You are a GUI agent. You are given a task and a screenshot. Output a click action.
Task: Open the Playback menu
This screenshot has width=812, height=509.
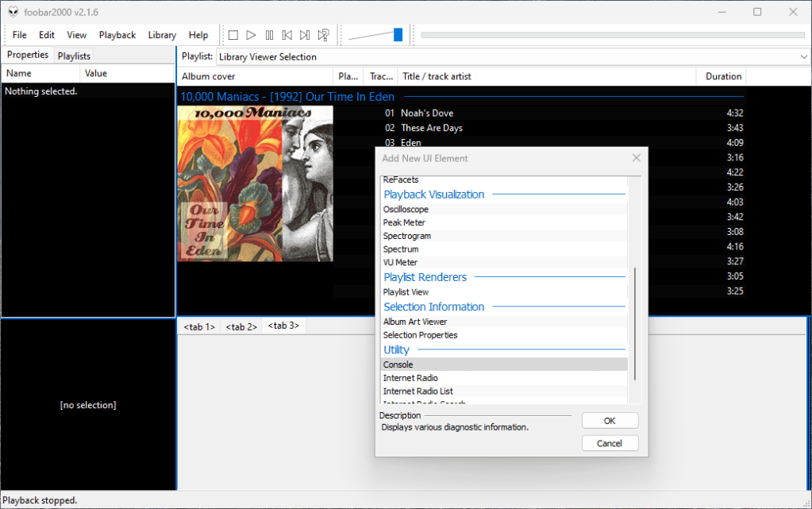(117, 35)
